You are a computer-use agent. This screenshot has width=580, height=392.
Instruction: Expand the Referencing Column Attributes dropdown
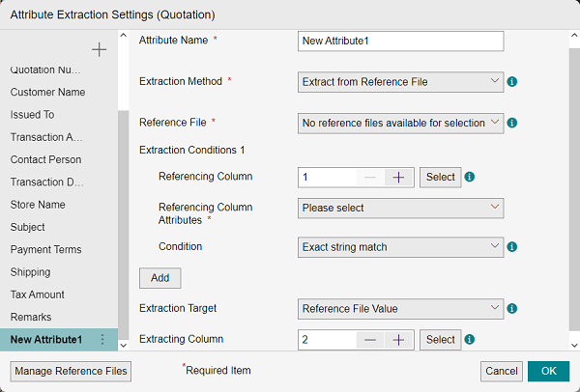(400, 207)
